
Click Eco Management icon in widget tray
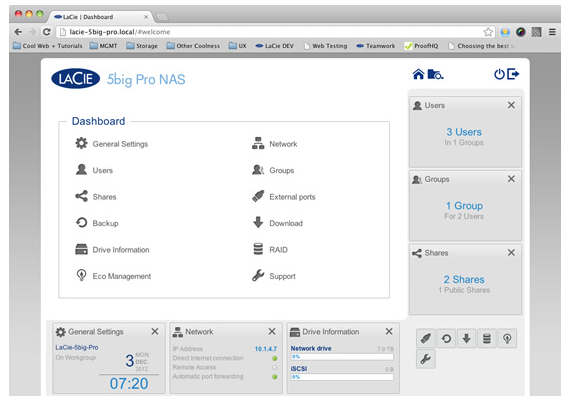[x=507, y=339]
